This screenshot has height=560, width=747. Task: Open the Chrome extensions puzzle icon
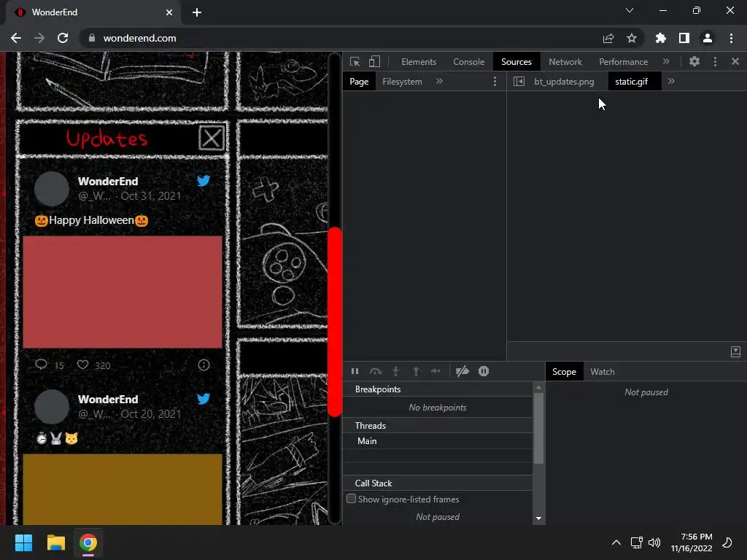click(x=661, y=38)
